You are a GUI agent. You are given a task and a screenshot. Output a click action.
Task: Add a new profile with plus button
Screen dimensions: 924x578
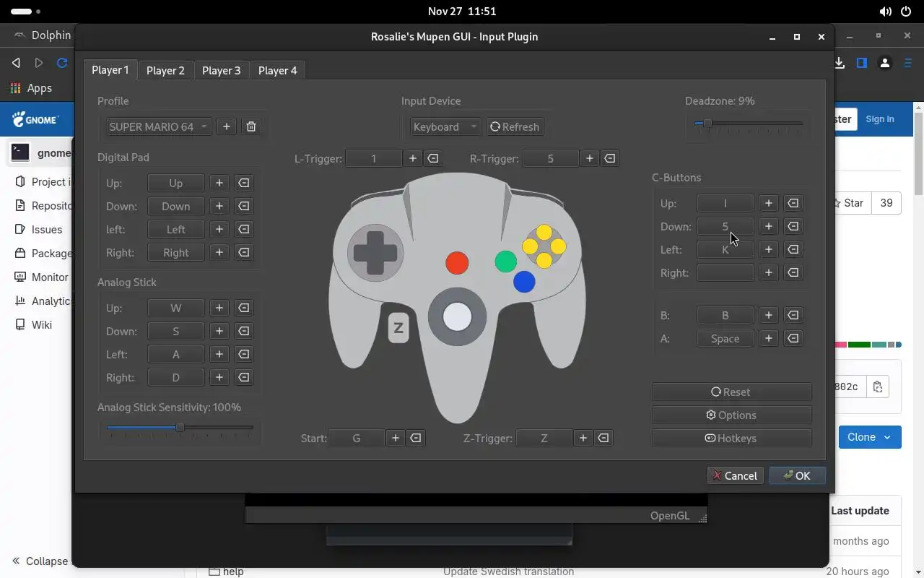(x=227, y=126)
